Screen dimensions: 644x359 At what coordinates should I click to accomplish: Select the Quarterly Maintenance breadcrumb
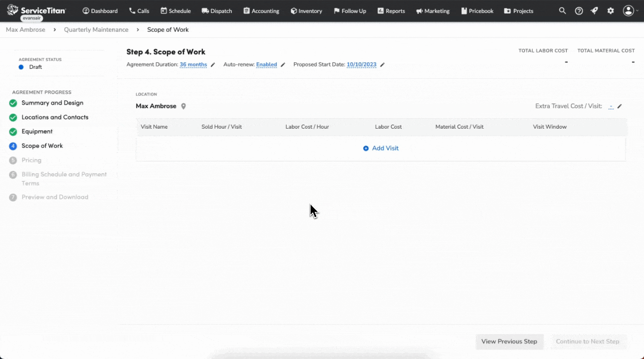[96, 29]
